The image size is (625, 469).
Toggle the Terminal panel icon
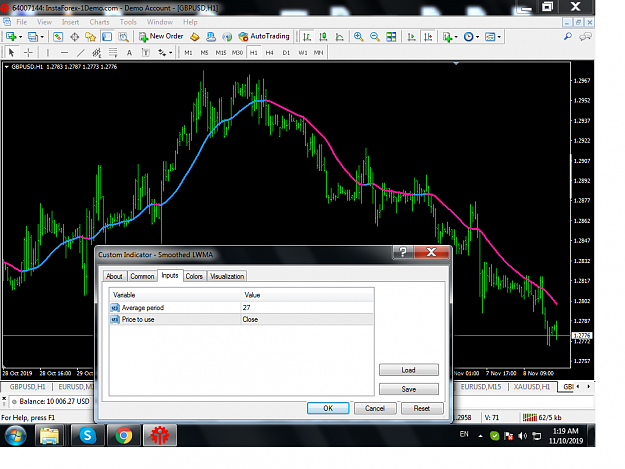coord(107,37)
